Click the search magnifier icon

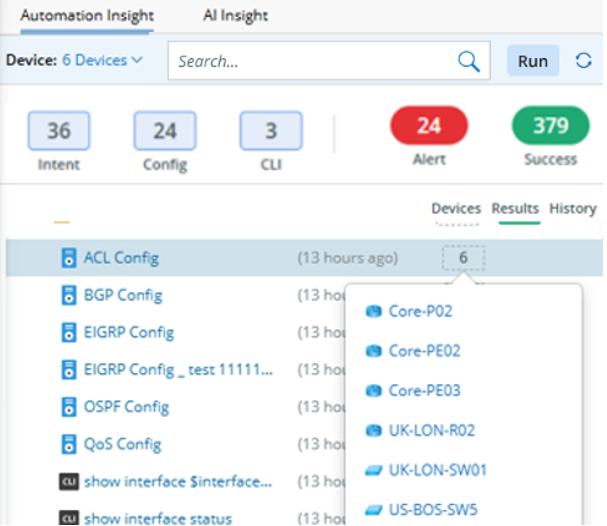click(468, 61)
